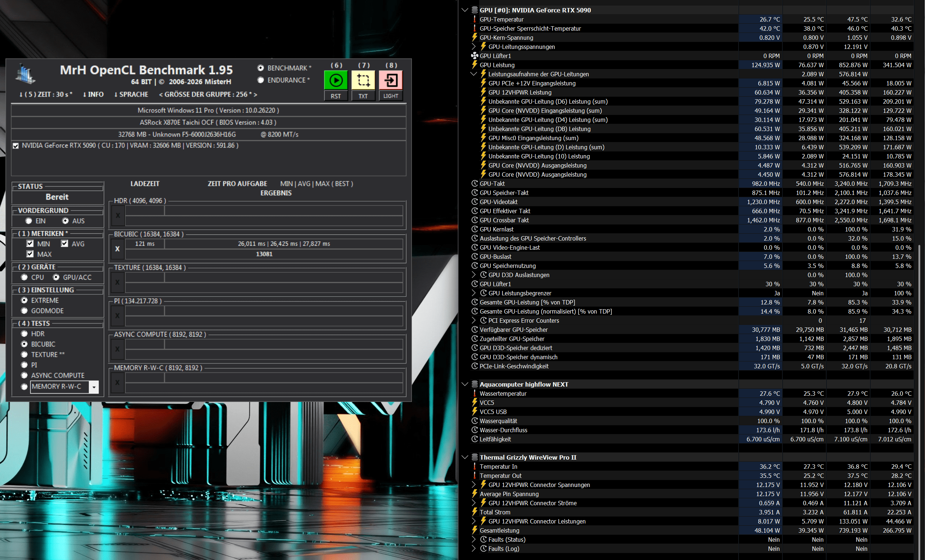Uncheck the MIN metrics checkbox
This screenshot has width=925, height=560.
pyautogui.click(x=30, y=243)
